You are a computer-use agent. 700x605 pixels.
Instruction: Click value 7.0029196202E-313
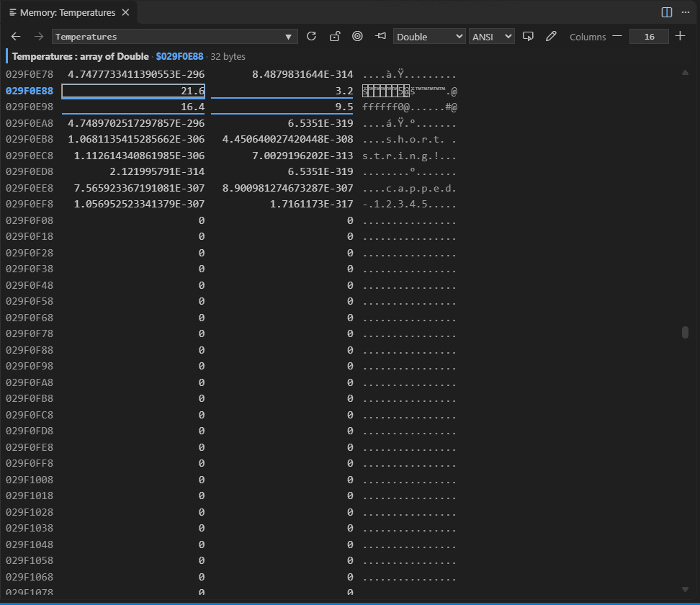point(302,156)
